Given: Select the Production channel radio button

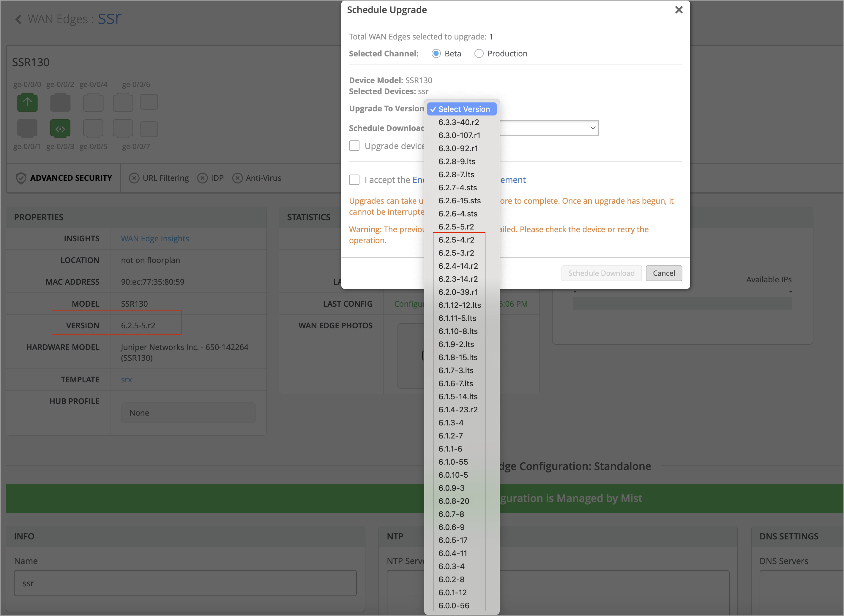Looking at the screenshot, I should 479,54.
